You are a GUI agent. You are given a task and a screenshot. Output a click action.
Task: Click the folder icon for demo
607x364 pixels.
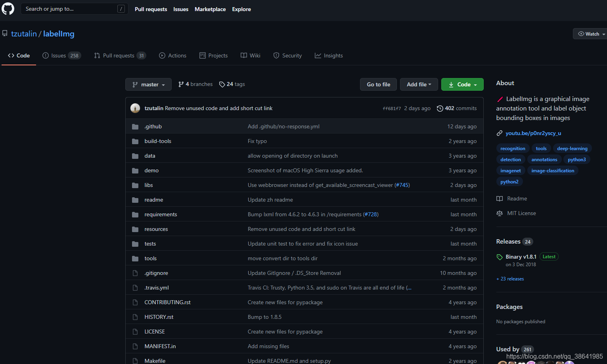135,171
